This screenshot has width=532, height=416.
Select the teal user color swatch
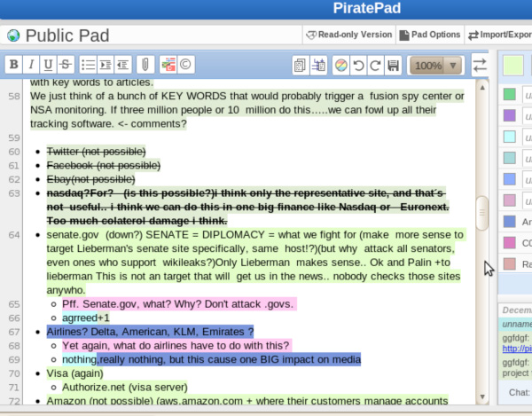point(509,158)
